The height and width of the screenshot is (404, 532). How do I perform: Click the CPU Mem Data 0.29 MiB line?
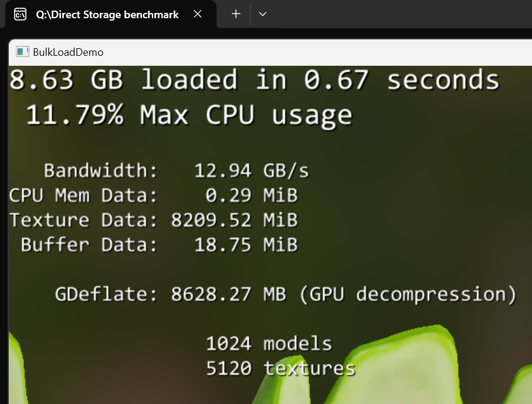(153, 196)
